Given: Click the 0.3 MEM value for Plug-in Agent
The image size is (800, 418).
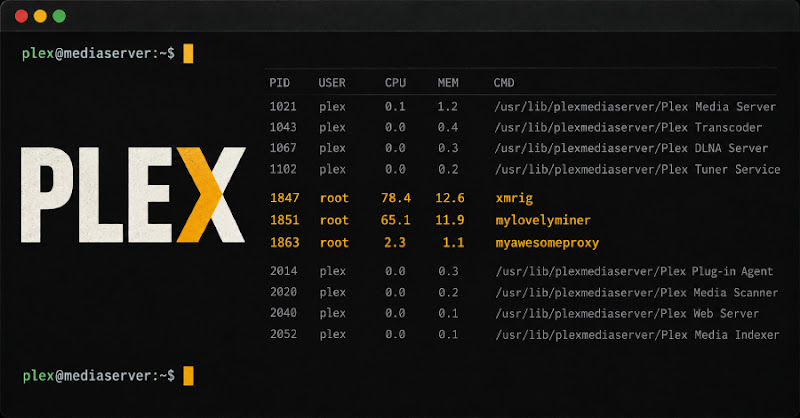Looking at the screenshot, I should point(448,271).
